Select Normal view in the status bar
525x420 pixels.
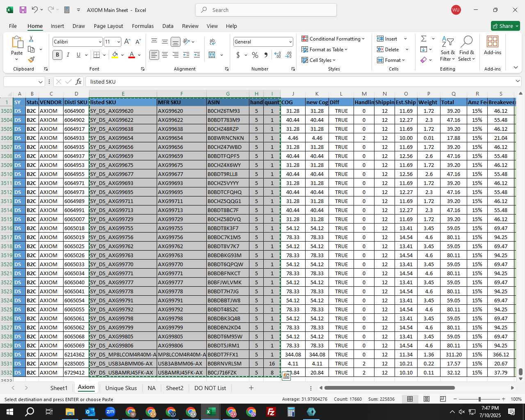[x=410, y=399]
